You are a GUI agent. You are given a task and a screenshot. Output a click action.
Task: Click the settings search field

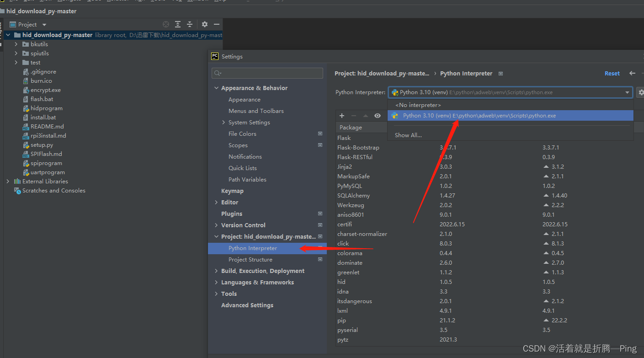click(x=267, y=73)
